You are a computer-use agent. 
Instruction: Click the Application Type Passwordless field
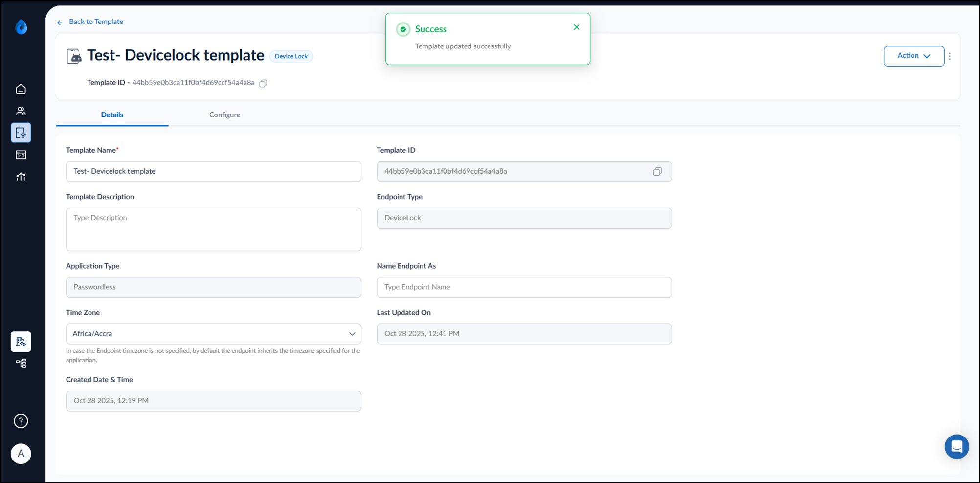(x=214, y=287)
